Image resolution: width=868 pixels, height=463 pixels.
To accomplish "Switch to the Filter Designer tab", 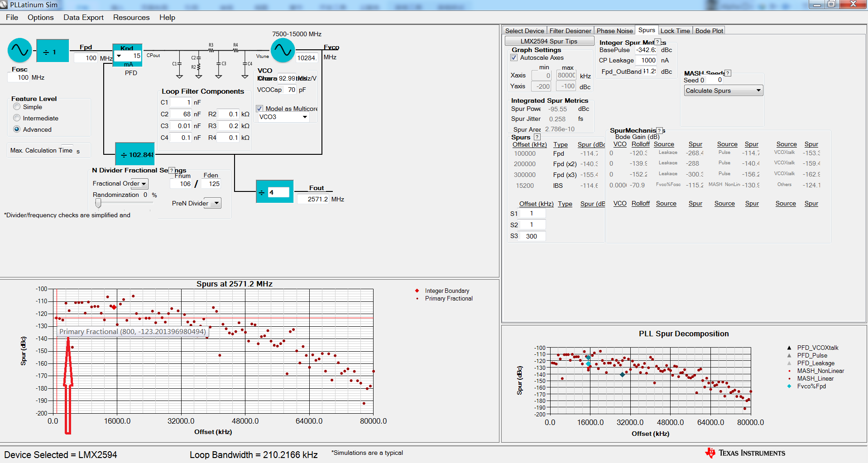I will 570,31.
